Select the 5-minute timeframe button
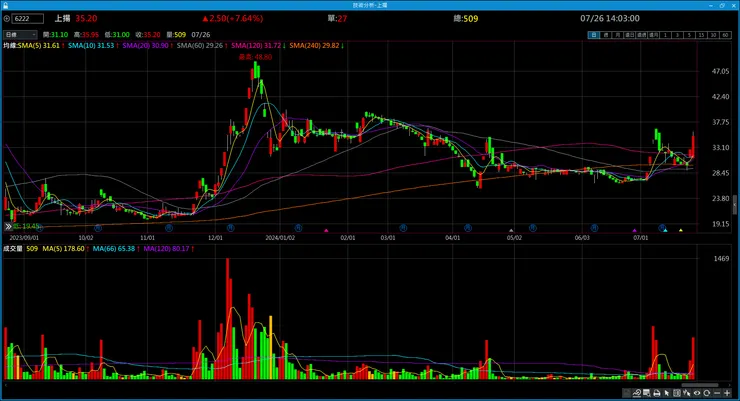The height and width of the screenshot is (401, 740). (x=690, y=35)
